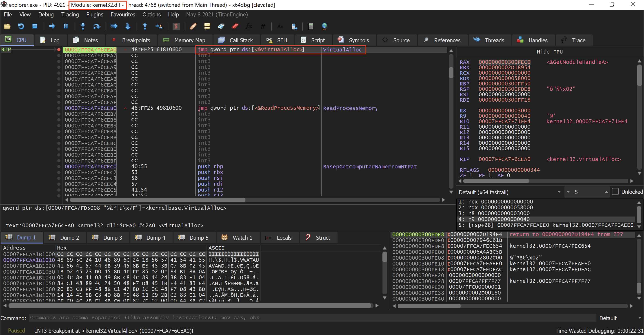Select the RAX register value
Viewport: 644px width, 335px height.
click(504, 62)
